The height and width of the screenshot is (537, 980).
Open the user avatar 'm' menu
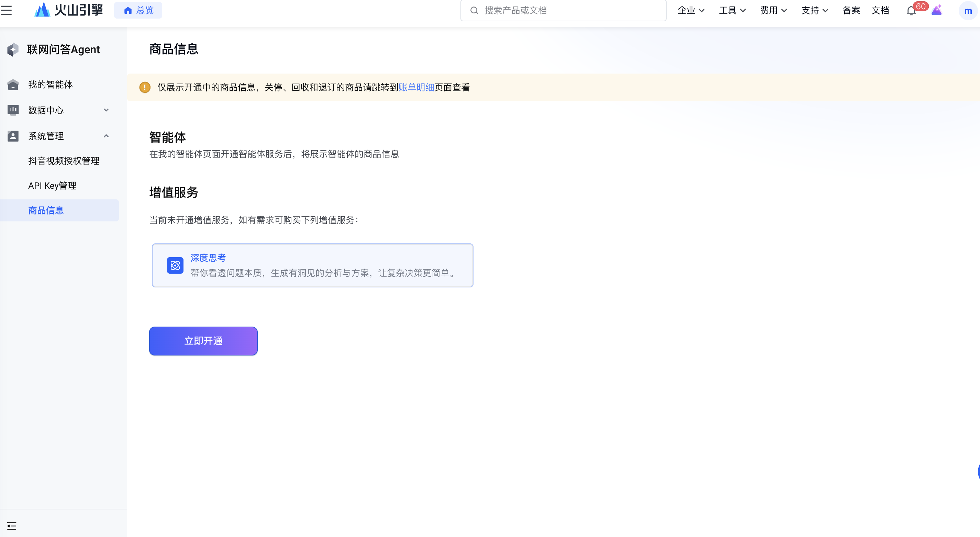[968, 11]
